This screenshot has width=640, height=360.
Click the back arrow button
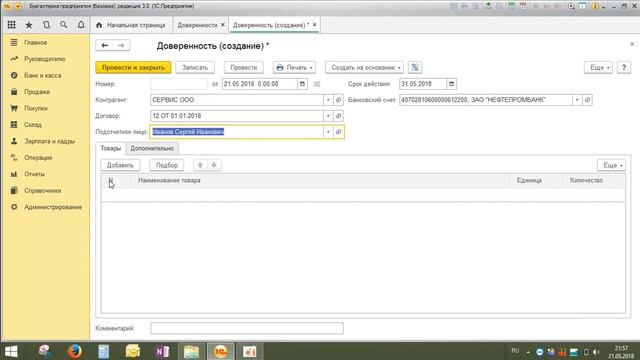click(x=104, y=45)
